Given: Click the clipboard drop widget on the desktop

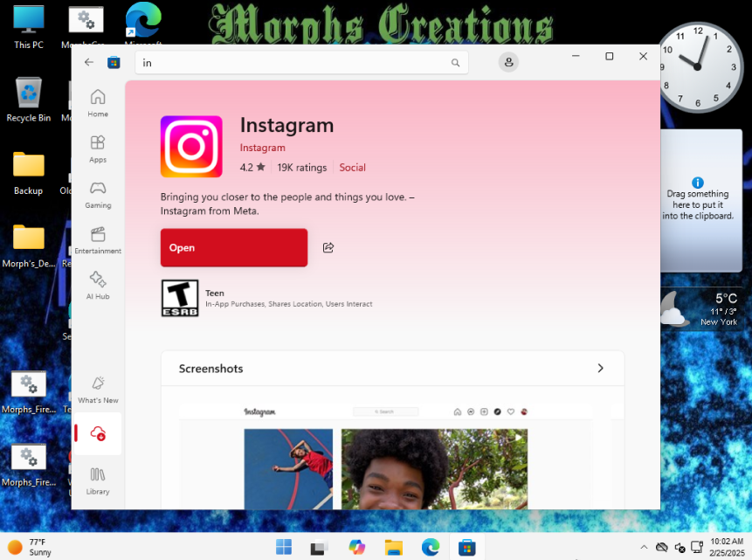Looking at the screenshot, I should pos(701,201).
